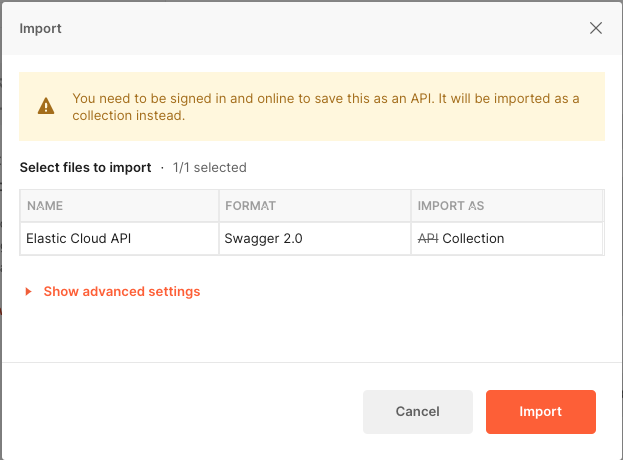Click the 'You need to be signed in' warning line
This screenshot has width=623, height=460.
coord(325,99)
